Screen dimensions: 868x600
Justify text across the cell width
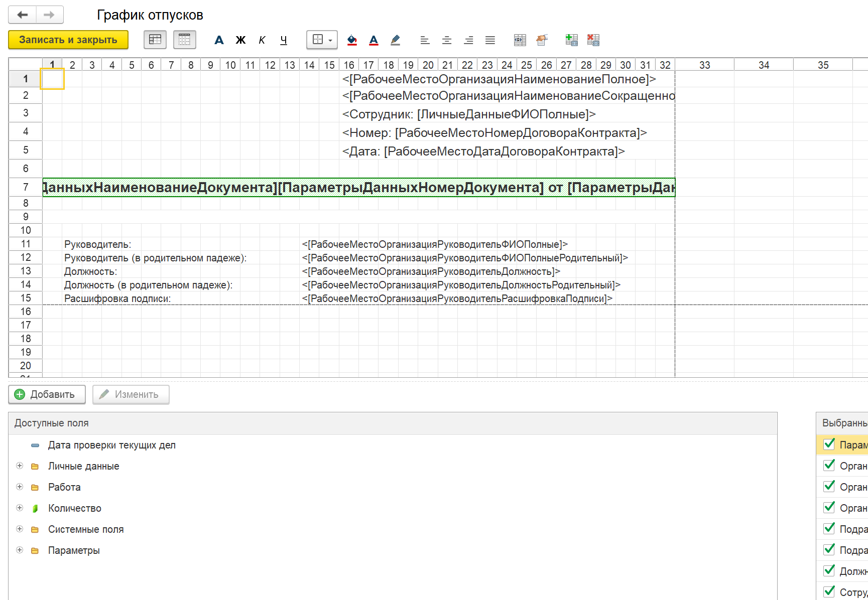pyautogui.click(x=490, y=40)
